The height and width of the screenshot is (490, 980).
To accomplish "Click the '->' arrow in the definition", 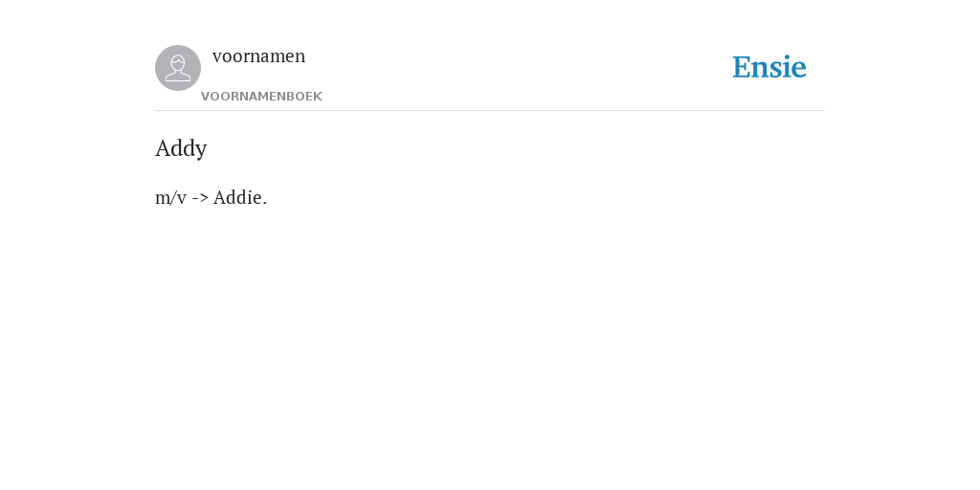I will coord(200,198).
